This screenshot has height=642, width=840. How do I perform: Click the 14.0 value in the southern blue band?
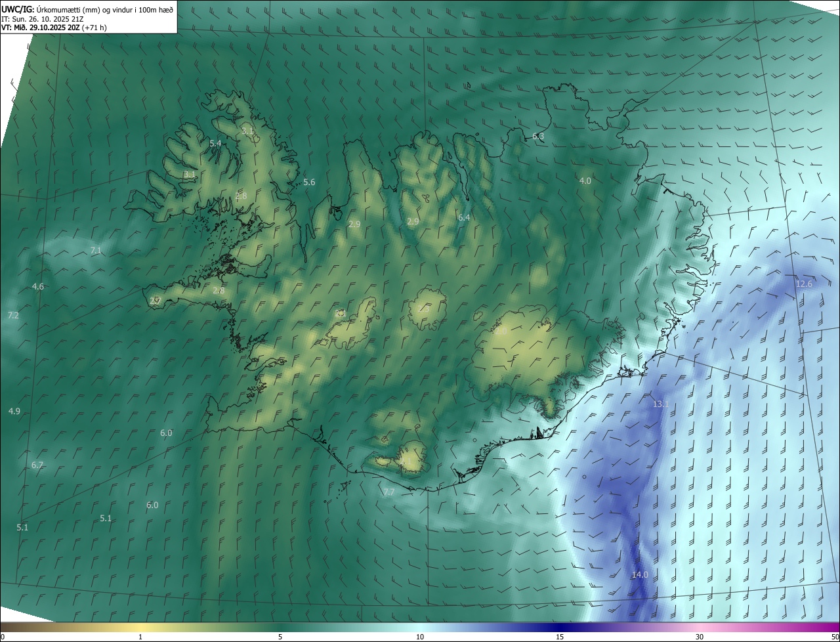point(640,575)
